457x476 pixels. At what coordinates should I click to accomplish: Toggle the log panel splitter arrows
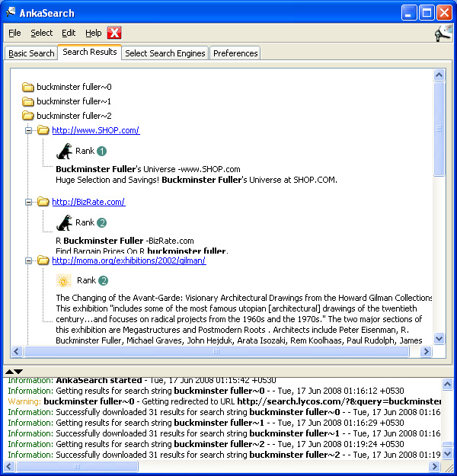point(14,371)
